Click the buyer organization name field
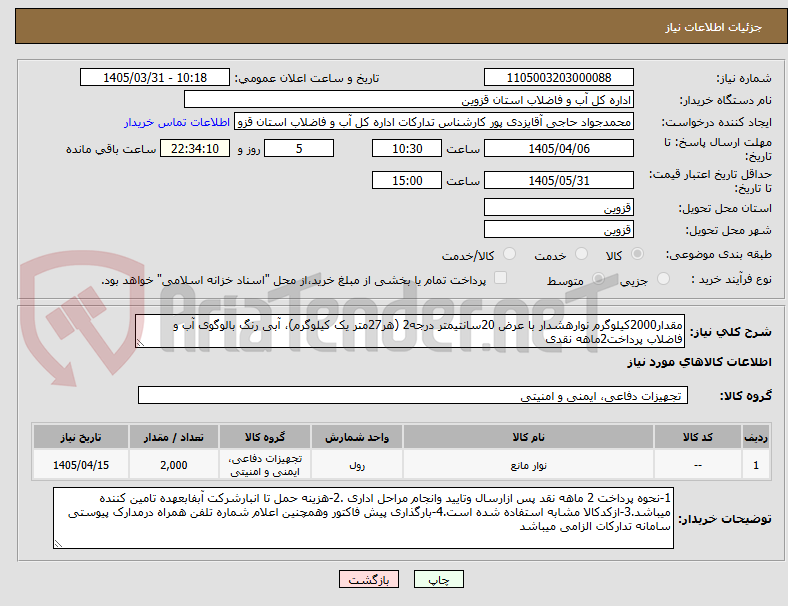788x606 pixels. click(x=409, y=99)
